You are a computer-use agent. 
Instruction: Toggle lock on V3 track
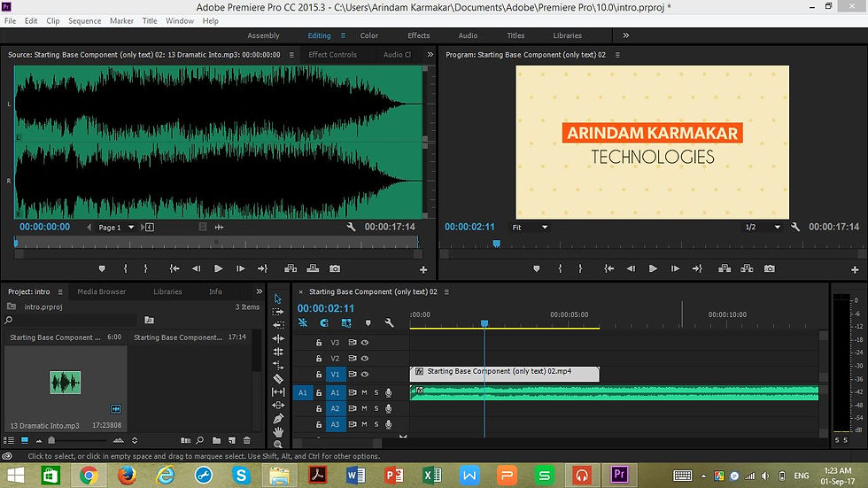(319, 343)
